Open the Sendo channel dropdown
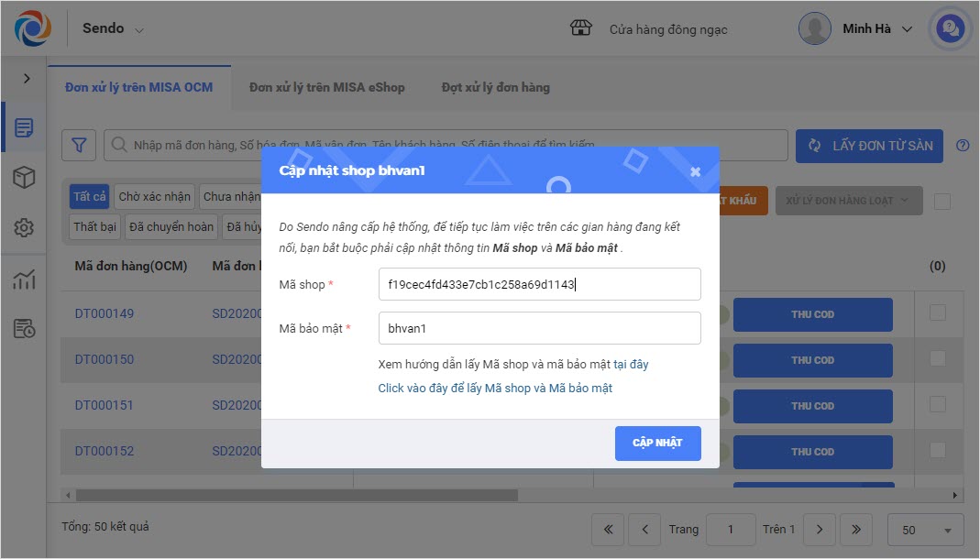This screenshot has width=980, height=559. (x=113, y=28)
